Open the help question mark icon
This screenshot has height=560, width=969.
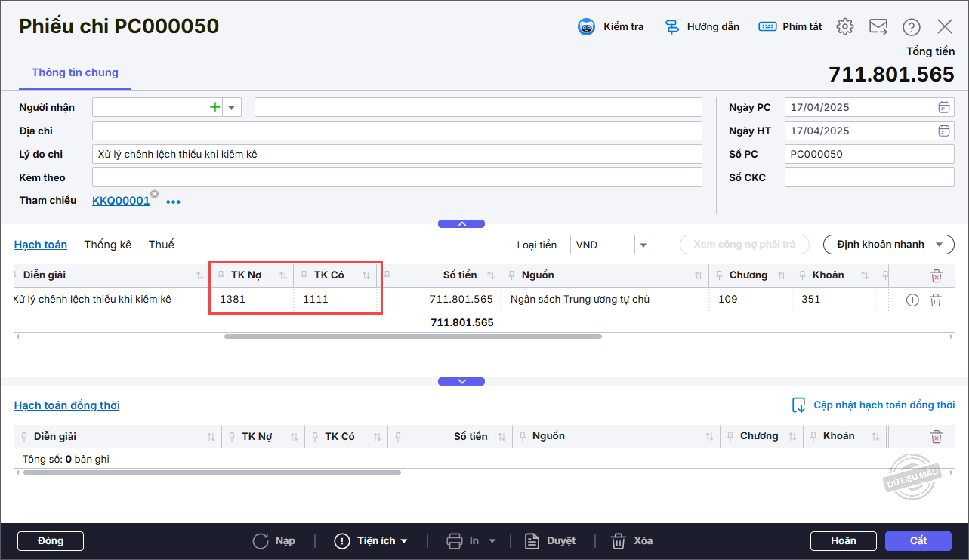(x=912, y=27)
